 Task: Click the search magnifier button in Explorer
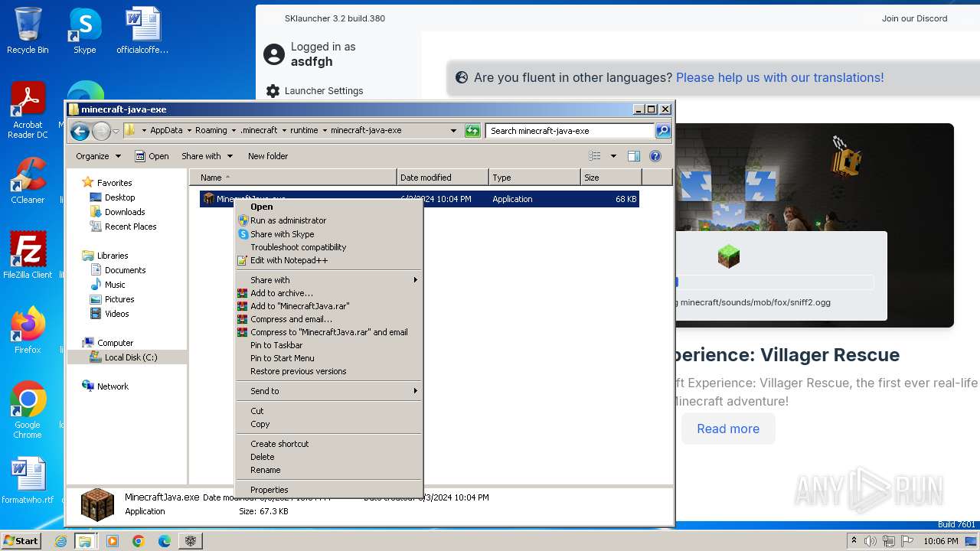point(663,131)
